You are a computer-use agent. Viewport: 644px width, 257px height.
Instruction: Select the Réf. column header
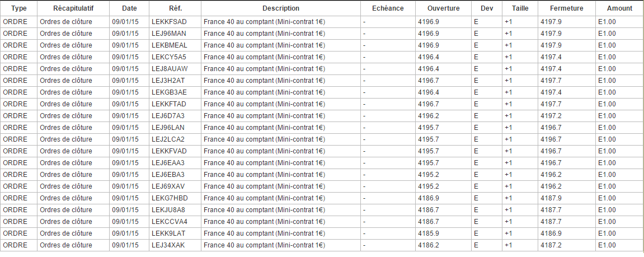tap(175, 8)
